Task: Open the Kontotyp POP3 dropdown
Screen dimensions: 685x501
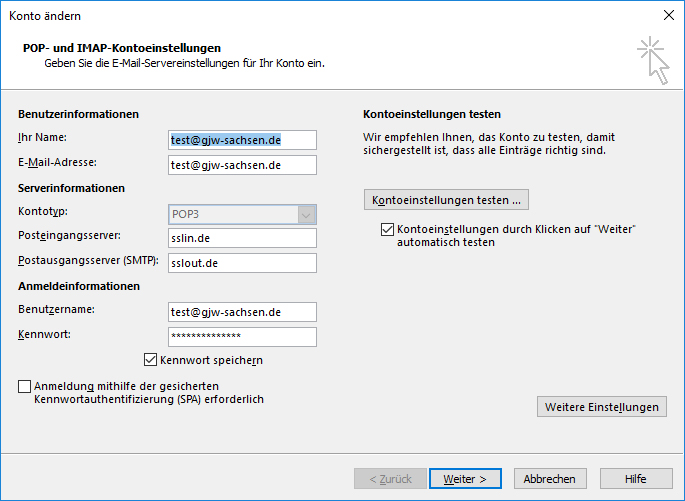Action: (x=242, y=214)
